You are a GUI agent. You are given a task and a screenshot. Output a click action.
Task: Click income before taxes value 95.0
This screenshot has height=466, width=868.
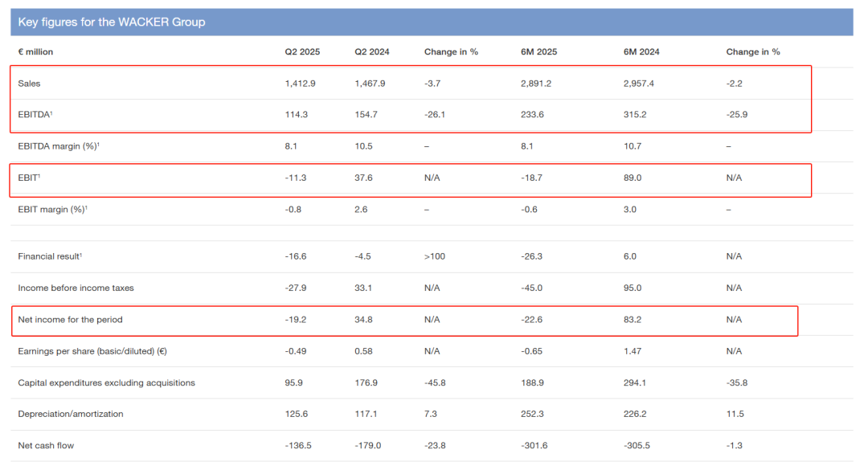pyautogui.click(x=633, y=288)
